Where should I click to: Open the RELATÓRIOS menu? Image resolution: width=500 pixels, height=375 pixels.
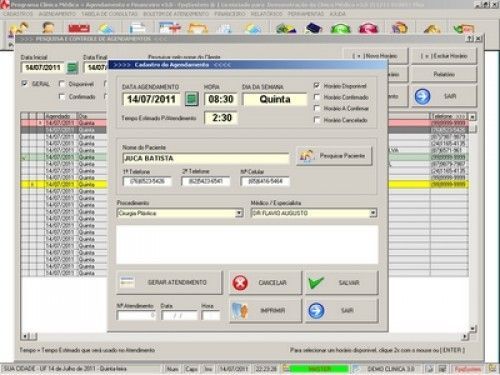(266, 14)
